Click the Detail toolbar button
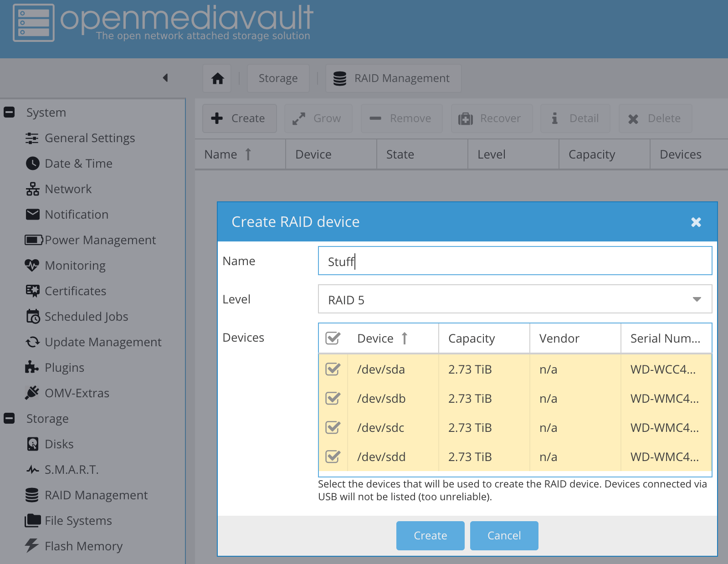The image size is (728, 564). [x=575, y=118]
